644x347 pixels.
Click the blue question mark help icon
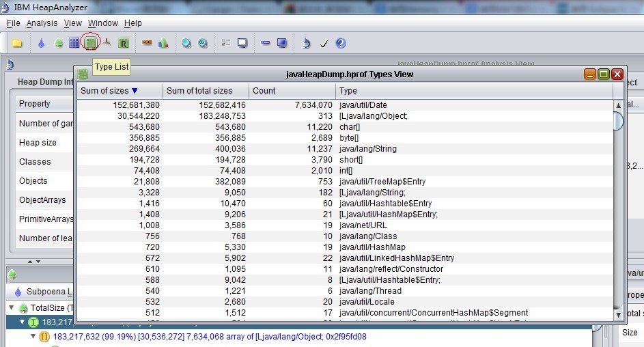tap(341, 43)
